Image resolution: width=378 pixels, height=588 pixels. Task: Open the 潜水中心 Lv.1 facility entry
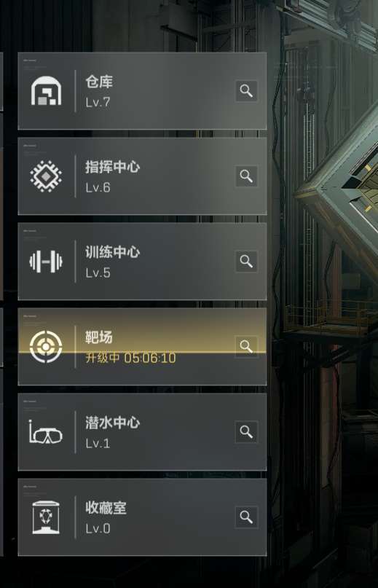point(142,432)
